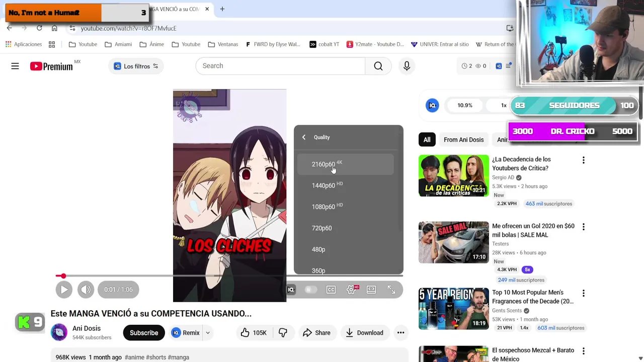This screenshot has width=644, height=362.
Task: Click inside the Search field
Action: click(x=280, y=66)
